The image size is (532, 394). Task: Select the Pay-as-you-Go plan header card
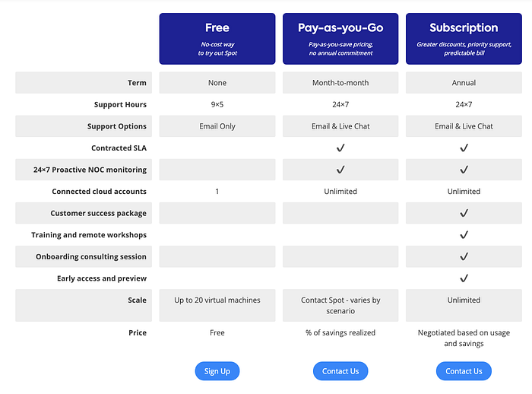click(340, 39)
